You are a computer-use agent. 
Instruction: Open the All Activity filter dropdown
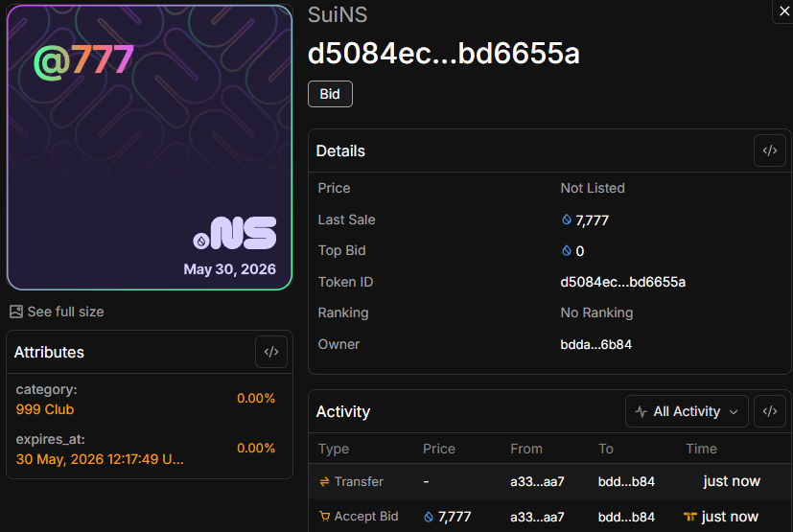click(x=687, y=411)
